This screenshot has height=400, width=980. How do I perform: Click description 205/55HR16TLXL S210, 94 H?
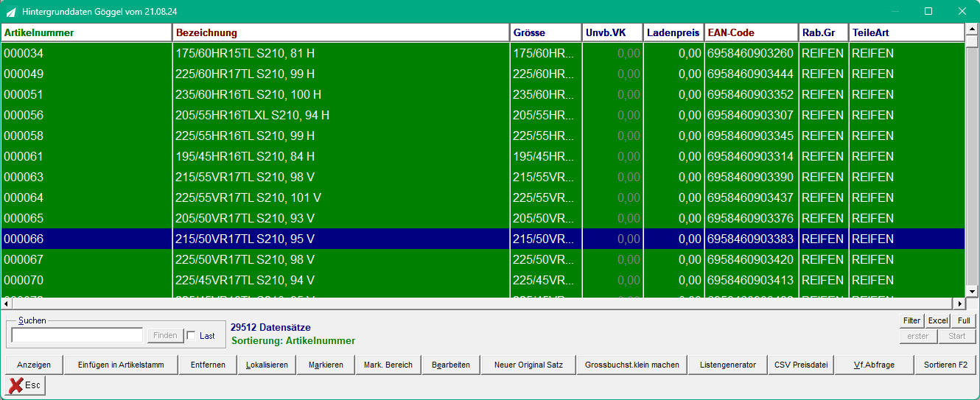pyautogui.click(x=253, y=115)
